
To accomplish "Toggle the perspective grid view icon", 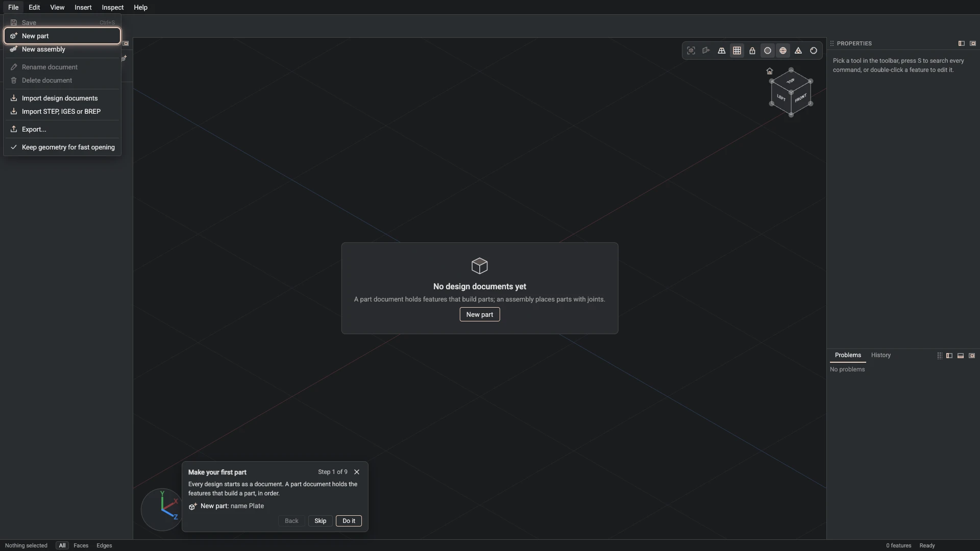I will pyautogui.click(x=722, y=51).
